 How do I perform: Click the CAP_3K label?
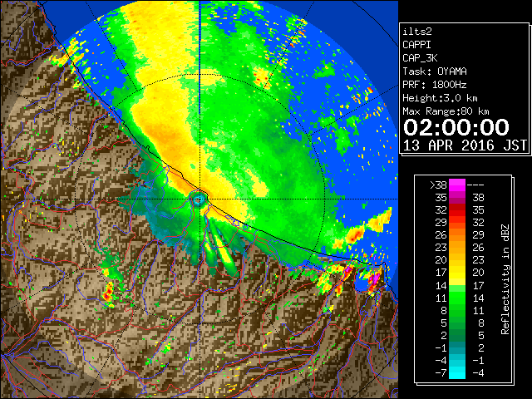[420, 58]
